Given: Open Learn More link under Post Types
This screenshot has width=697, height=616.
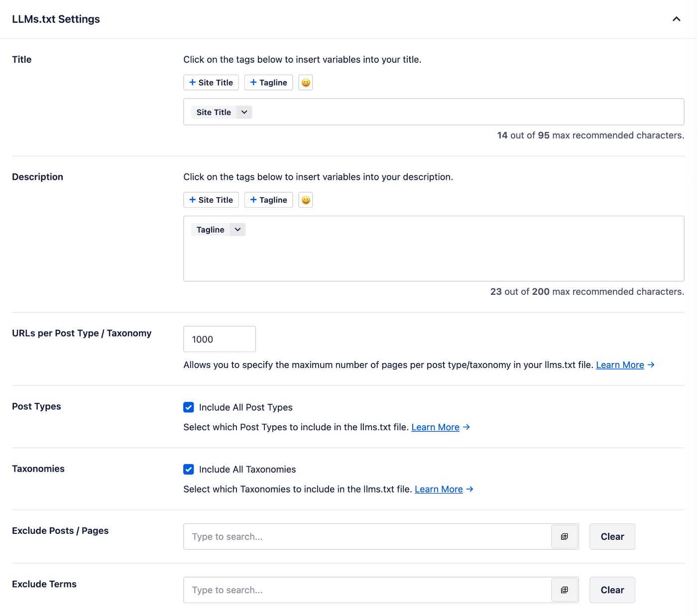Looking at the screenshot, I should point(435,427).
